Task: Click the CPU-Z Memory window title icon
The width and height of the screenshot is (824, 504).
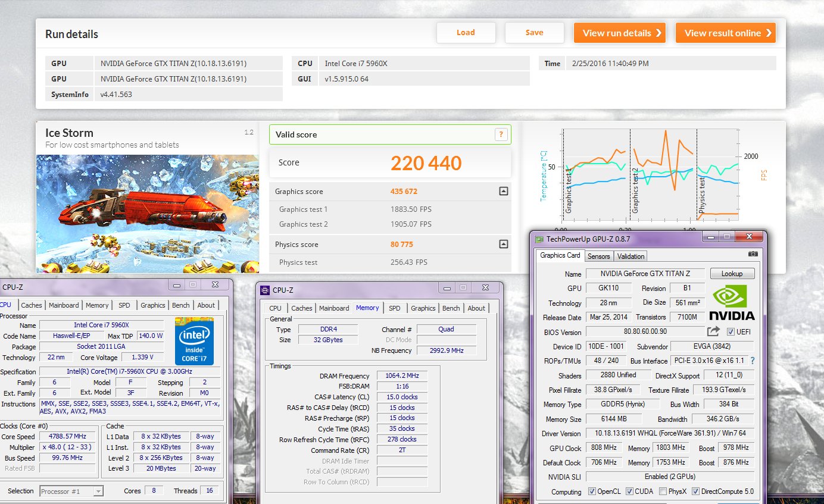Action: click(x=266, y=290)
